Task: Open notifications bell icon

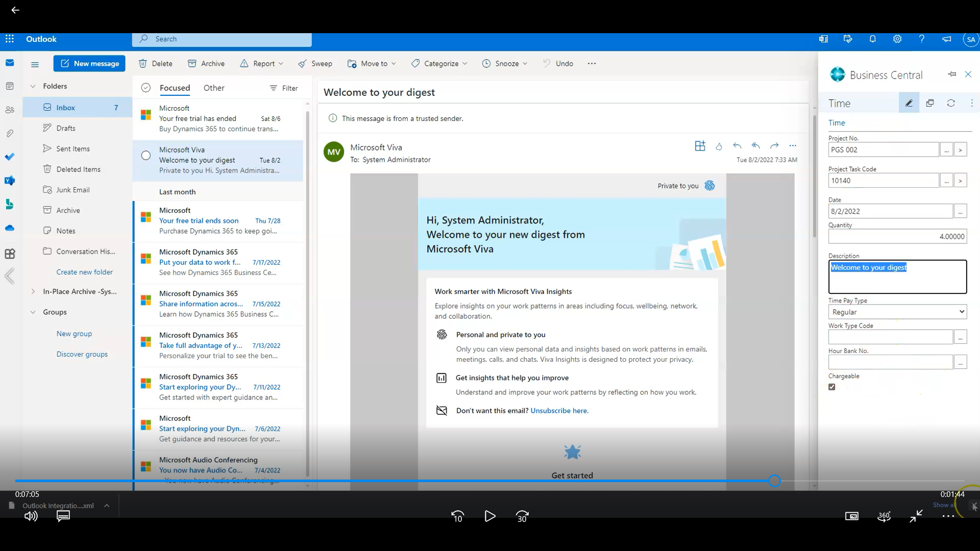Action: pyautogui.click(x=873, y=39)
